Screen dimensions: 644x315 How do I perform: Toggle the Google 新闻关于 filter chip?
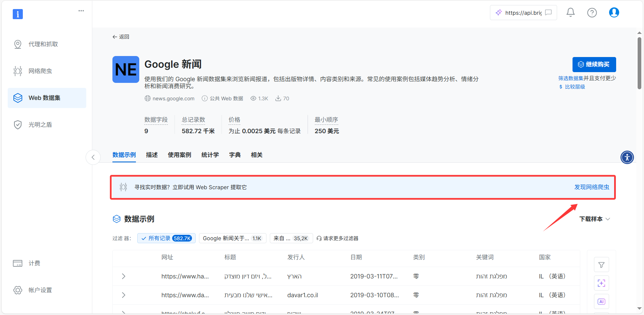(232, 238)
